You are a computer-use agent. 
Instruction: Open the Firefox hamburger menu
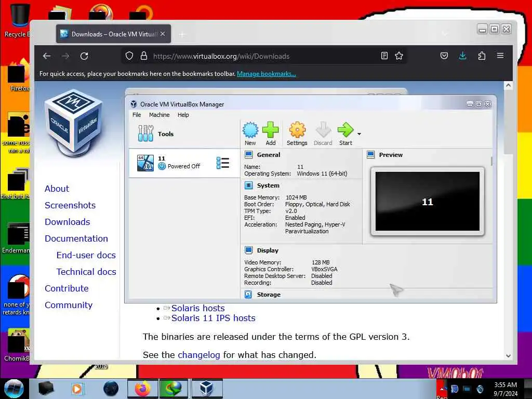pyautogui.click(x=500, y=56)
